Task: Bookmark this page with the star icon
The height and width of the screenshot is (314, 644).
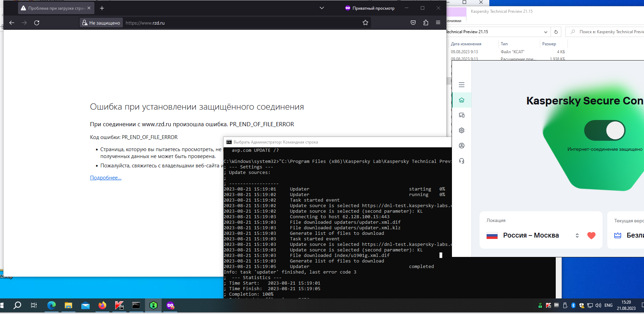Action: (365, 23)
